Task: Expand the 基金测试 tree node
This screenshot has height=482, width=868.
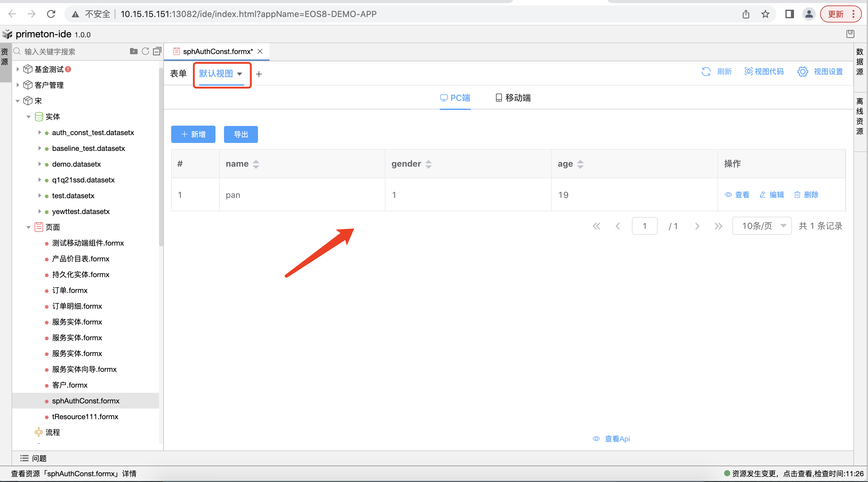Action: 18,69
